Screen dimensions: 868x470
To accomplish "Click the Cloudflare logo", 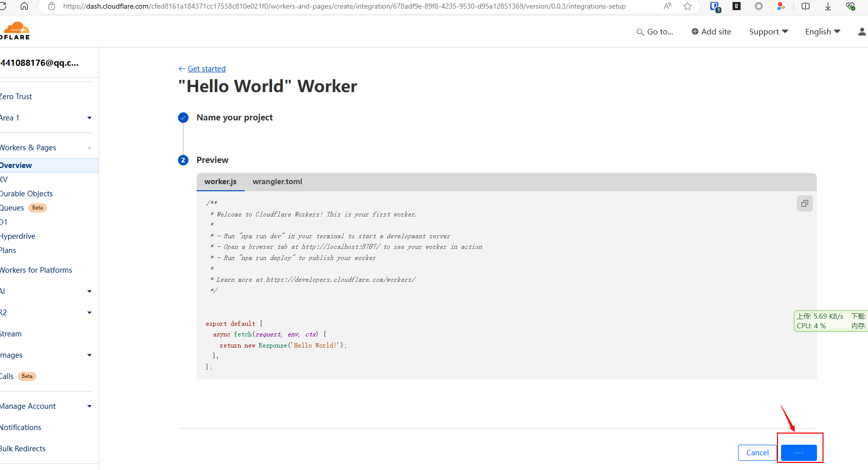I will coord(16,31).
